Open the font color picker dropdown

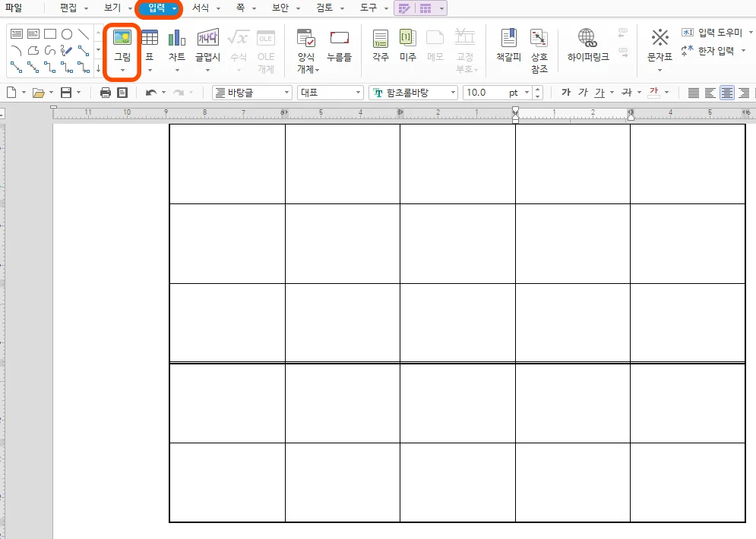pyautogui.click(x=667, y=92)
